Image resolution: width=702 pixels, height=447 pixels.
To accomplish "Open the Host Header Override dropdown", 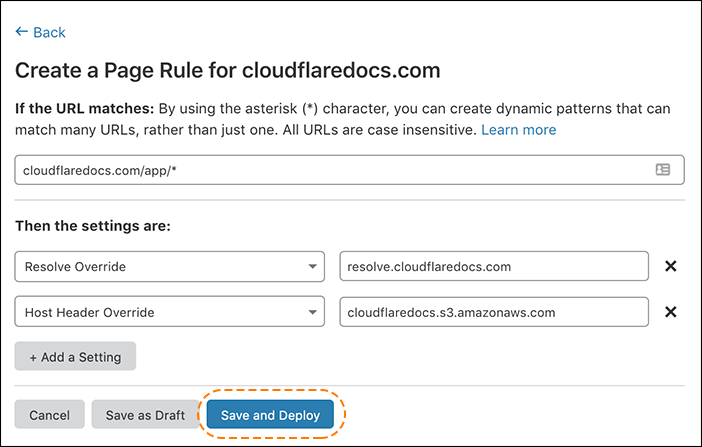I will (x=160, y=312).
